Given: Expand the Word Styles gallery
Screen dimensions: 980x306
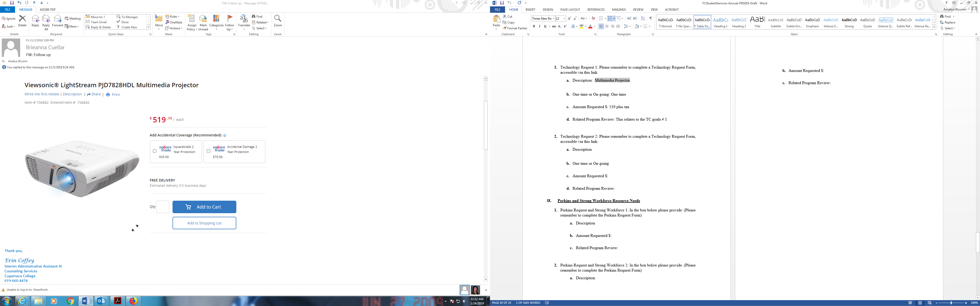Looking at the screenshot, I should [934, 27].
